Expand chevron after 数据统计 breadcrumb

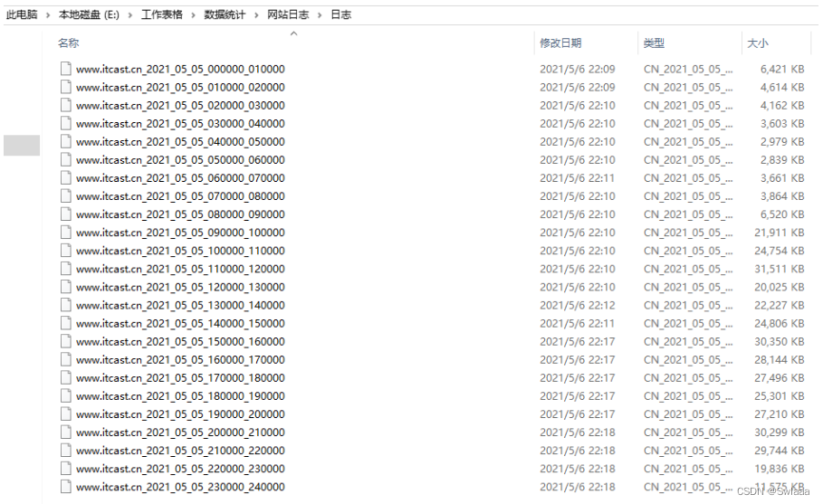(256, 14)
